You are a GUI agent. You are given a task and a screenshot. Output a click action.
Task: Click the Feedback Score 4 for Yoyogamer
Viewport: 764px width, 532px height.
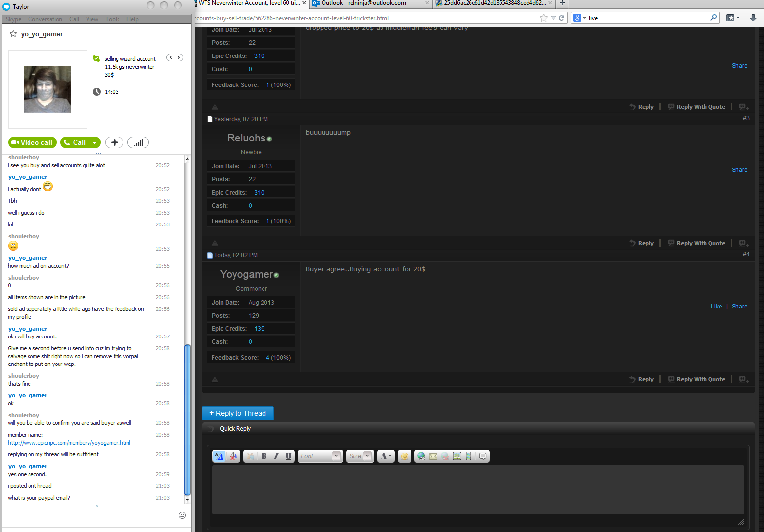[x=267, y=358]
